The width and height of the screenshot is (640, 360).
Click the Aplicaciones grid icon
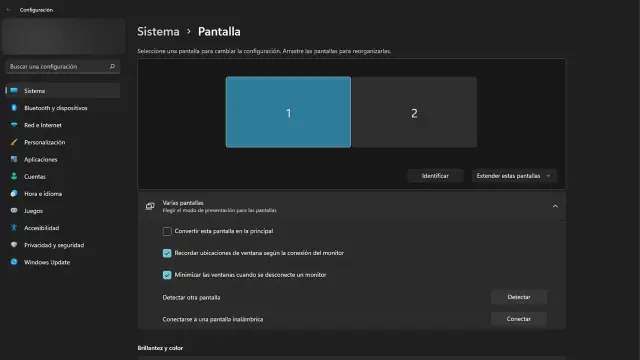(x=14, y=159)
